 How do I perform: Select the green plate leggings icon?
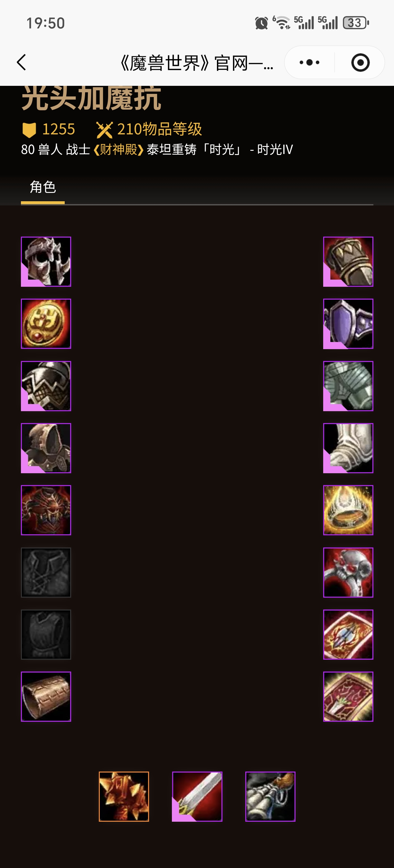click(348, 386)
